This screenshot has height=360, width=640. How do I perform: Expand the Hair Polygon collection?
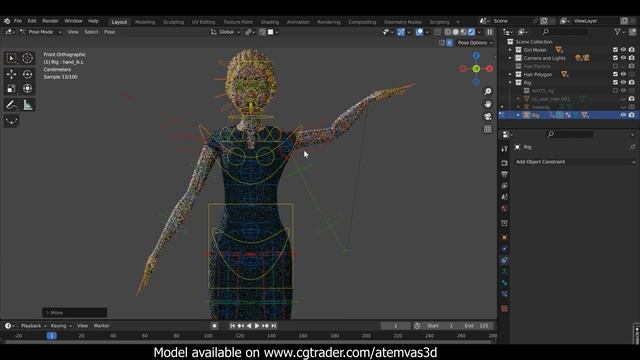pyautogui.click(x=510, y=74)
